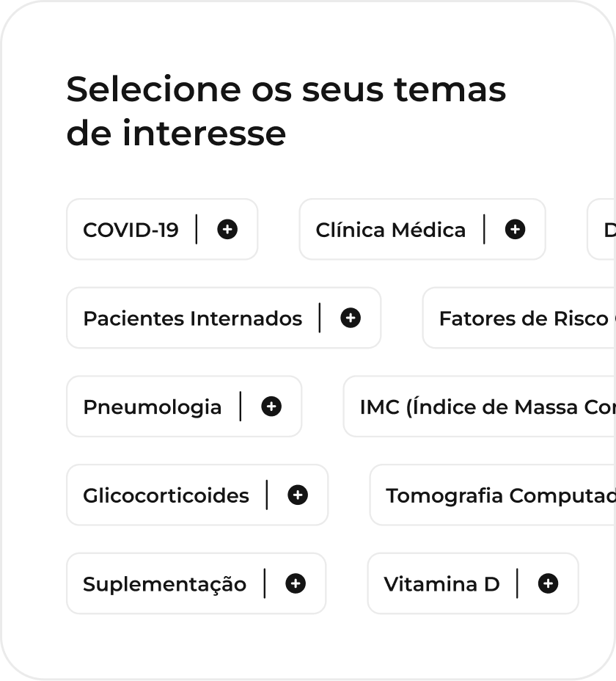Screen dimensions: 616x681
Task: Select the Vitamina D label
Action: (442, 585)
